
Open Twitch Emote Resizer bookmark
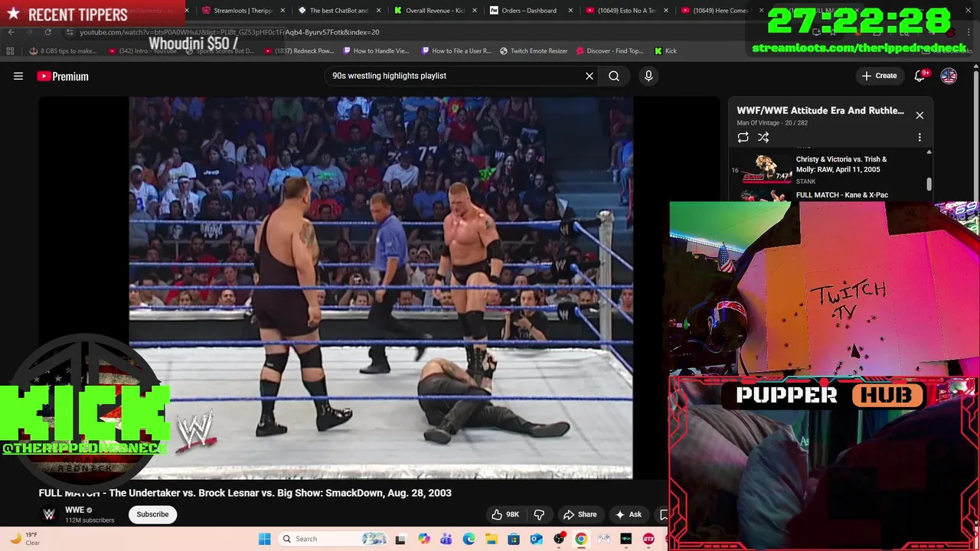point(534,51)
